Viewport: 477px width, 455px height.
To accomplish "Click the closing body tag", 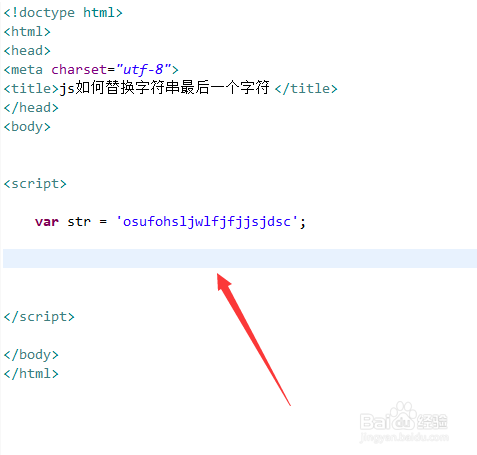I will click(x=31, y=355).
